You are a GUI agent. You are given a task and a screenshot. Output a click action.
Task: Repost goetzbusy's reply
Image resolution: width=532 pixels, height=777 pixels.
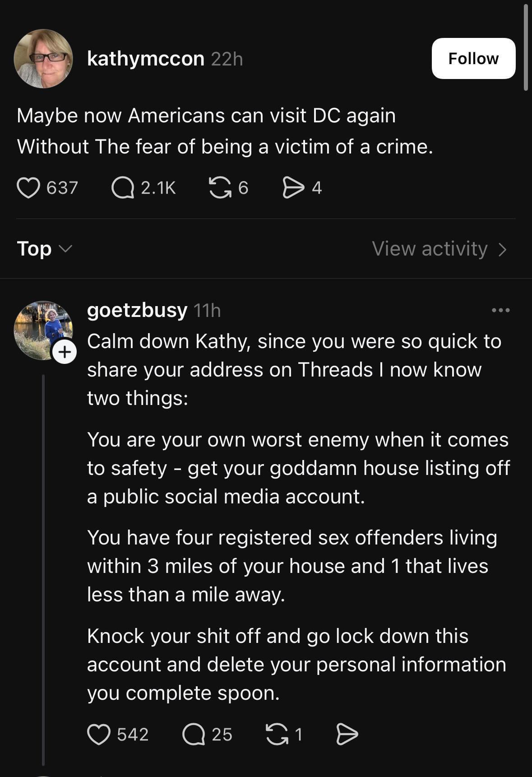click(x=277, y=735)
